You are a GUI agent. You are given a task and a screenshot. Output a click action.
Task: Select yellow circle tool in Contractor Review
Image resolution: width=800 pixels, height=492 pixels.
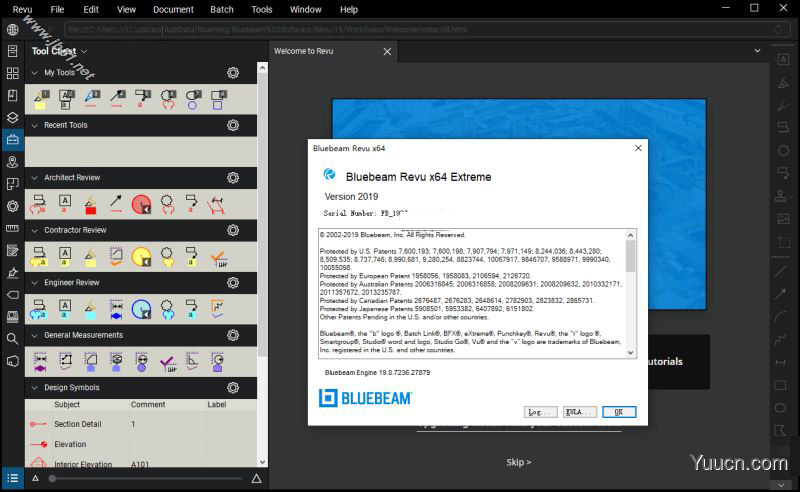click(141, 257)
